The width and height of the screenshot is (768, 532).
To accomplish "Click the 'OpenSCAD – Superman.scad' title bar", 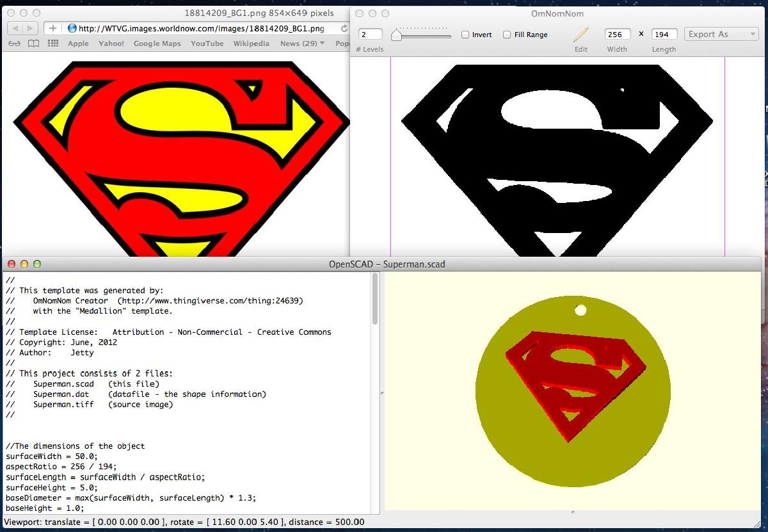I will coord(387,264).
